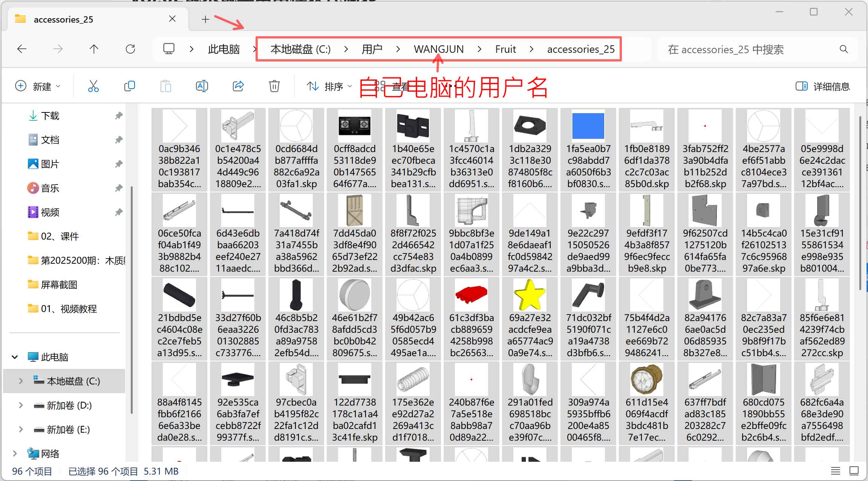Select the yellow star model thumbnail

click(530, 295)
